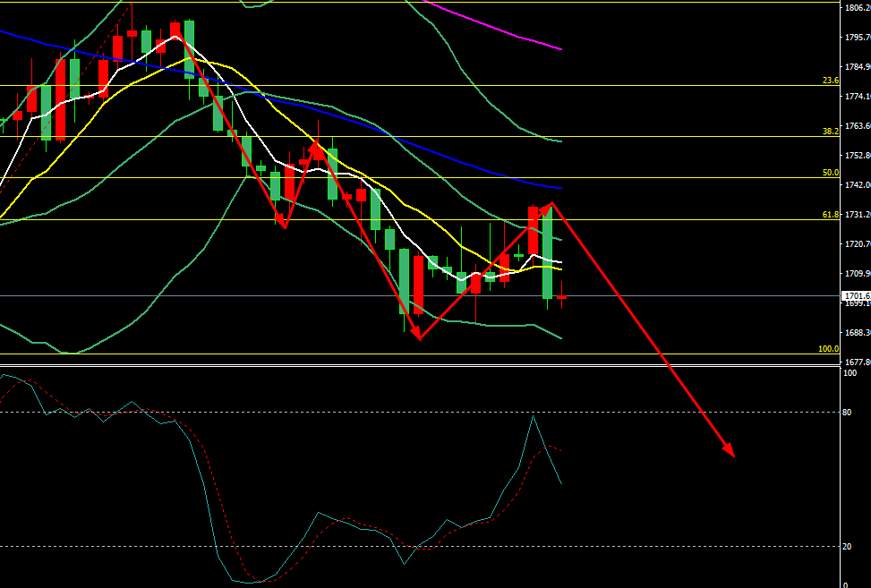Image resolution: width=871 pixels, height=588 pixels.
Task: Select the last small red candle at the chart's right edge
Action: point(562,297)
